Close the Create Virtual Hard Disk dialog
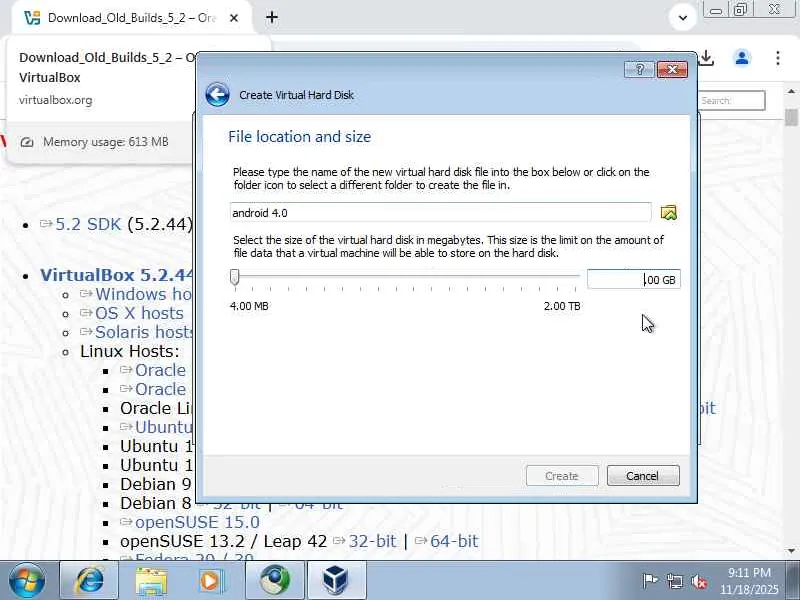The height and width of the screenshot is (600, 800). [x=672, y=69]
